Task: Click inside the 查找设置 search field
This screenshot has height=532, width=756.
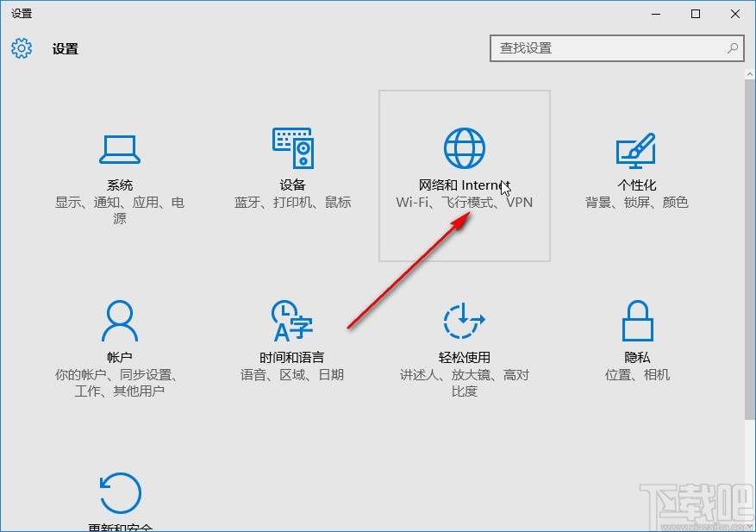Action: pyautogui.click(x=603, y=48)
